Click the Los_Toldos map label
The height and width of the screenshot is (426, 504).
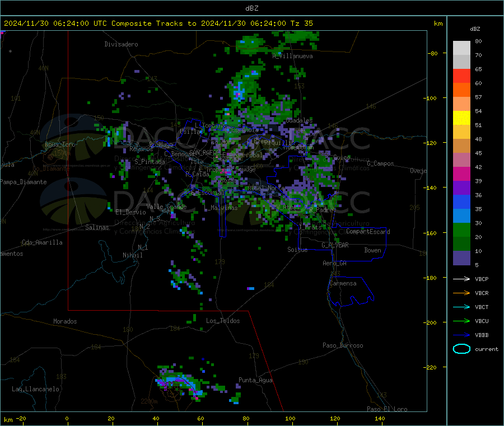pyautogui.click(x=223, y=321)
